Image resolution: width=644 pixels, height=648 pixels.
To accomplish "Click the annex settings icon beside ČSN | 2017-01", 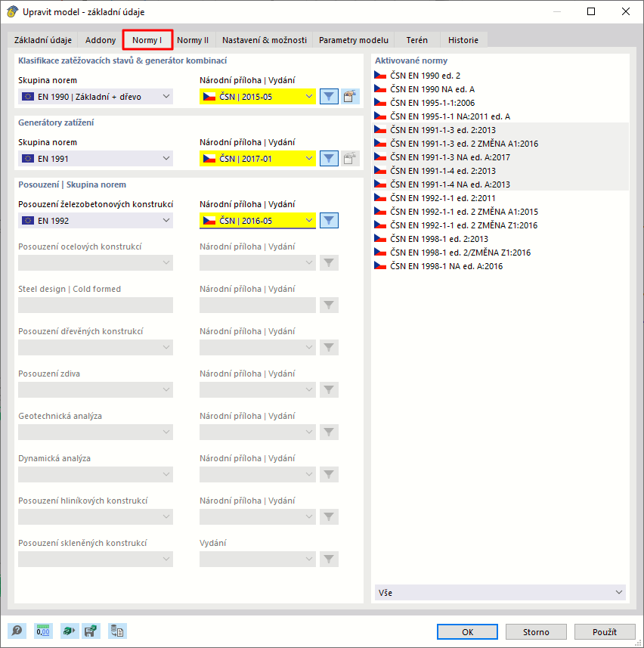I will [350, 159].
